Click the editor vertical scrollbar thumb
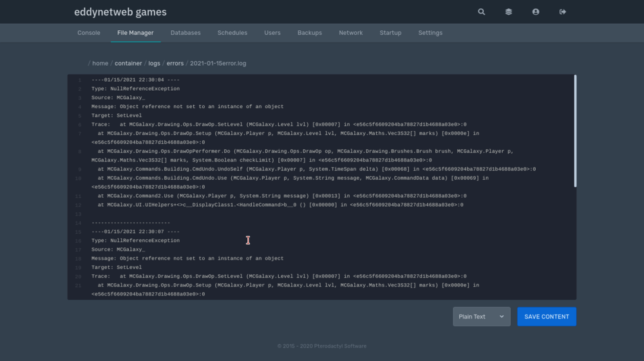 click(x=575, y=131)
